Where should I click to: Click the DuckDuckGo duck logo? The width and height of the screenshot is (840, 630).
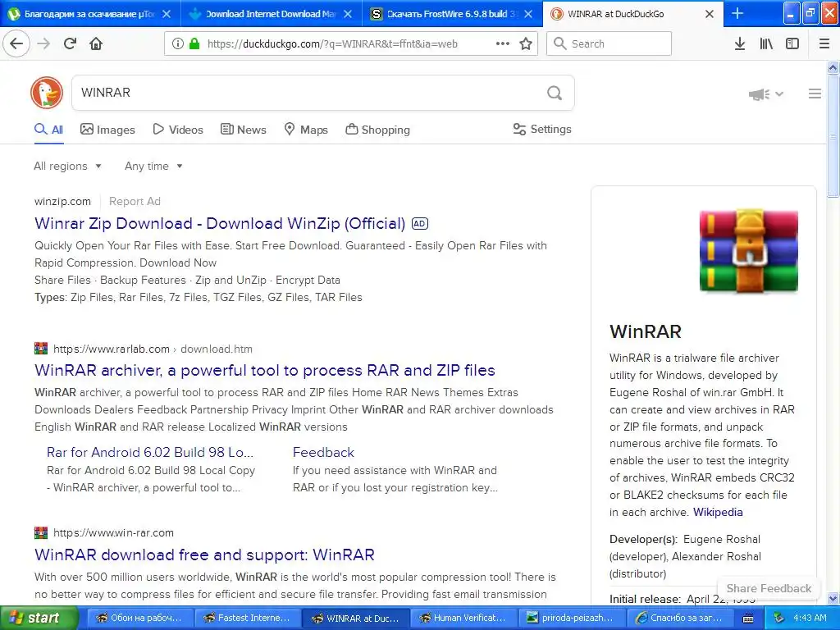47,93
